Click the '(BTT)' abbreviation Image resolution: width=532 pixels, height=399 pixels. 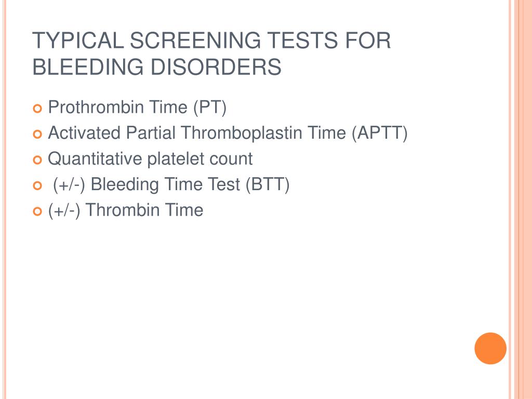click(x=268, y=185)
